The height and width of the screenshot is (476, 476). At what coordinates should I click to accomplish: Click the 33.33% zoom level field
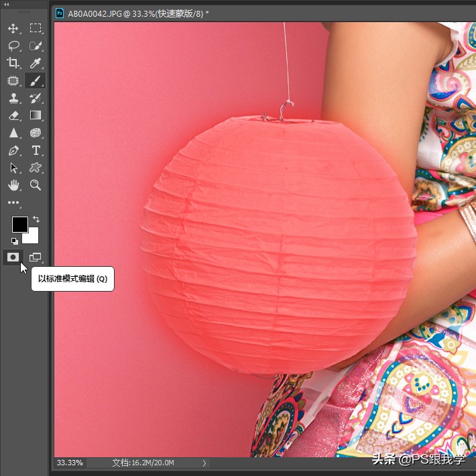pyautogui.click(x=70, y=463)
